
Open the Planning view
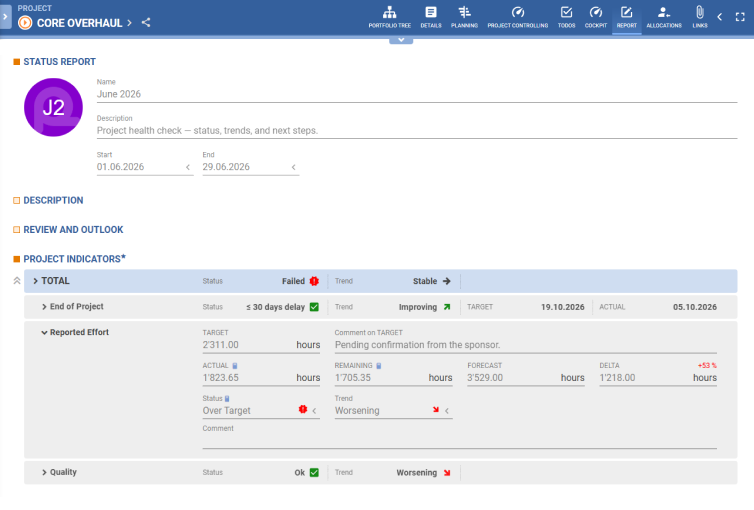464,17
